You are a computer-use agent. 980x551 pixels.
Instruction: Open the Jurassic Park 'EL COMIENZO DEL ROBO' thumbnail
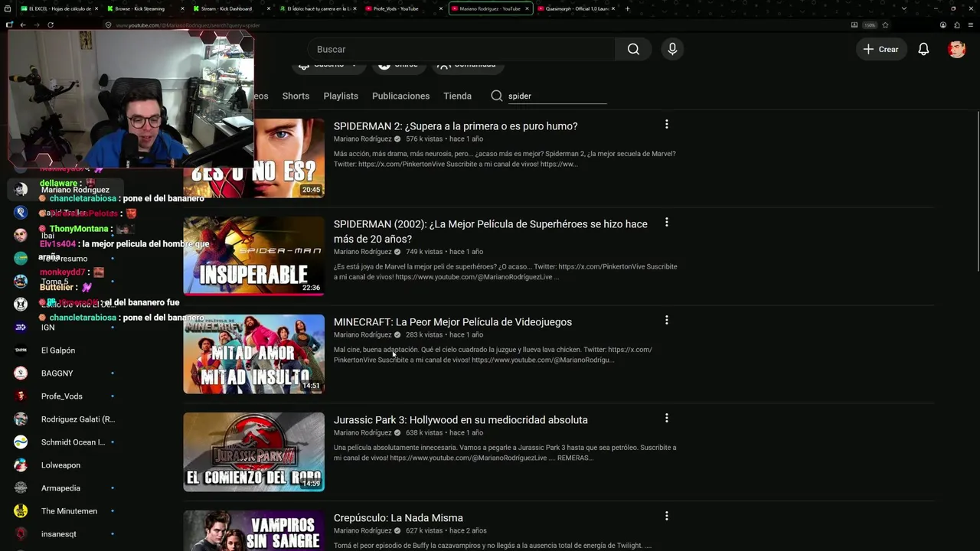pyautogui.click(x=254, y=452)
